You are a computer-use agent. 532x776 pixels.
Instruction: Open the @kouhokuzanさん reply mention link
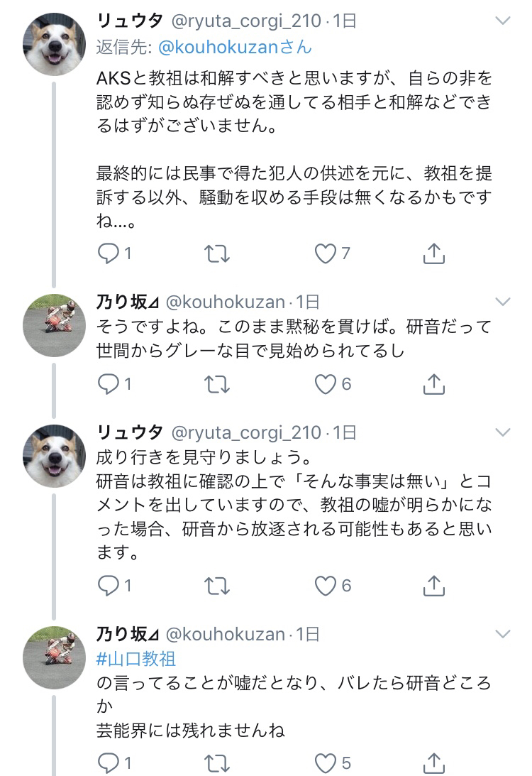pyautogui.click(x=234, y=48)
